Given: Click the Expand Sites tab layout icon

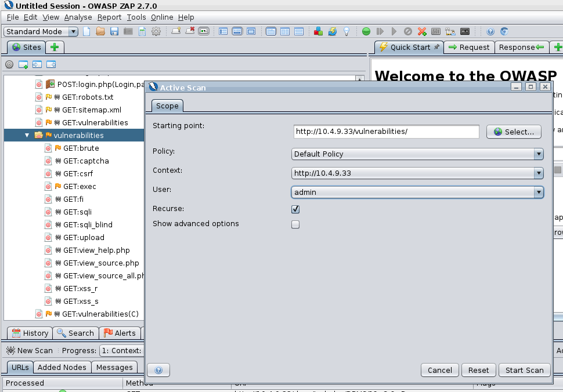Looking at the screenshot, I should tap(223, 31).
